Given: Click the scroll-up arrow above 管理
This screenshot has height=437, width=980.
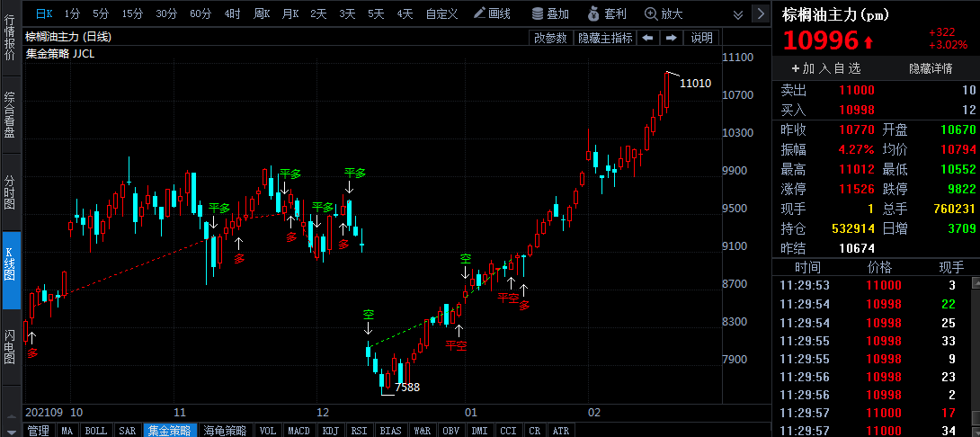Looking at the screenshot, I should click(11, 417).
